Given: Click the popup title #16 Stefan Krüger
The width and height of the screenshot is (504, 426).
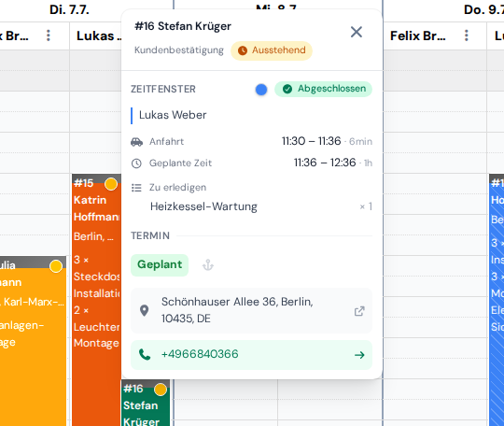Looking at the screenshot, I should tap(183, 26).
